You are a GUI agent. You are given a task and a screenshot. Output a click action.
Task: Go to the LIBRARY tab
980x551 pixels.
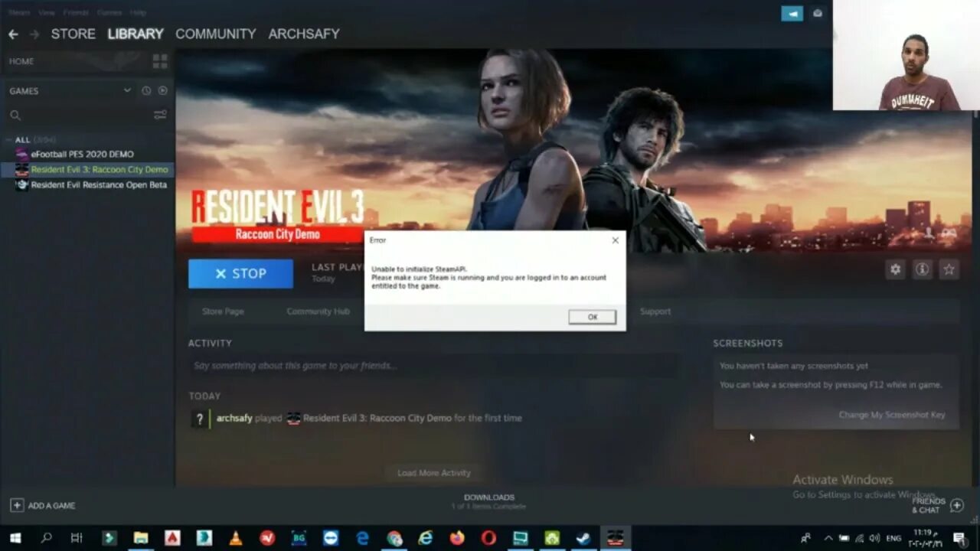(136, 34)
